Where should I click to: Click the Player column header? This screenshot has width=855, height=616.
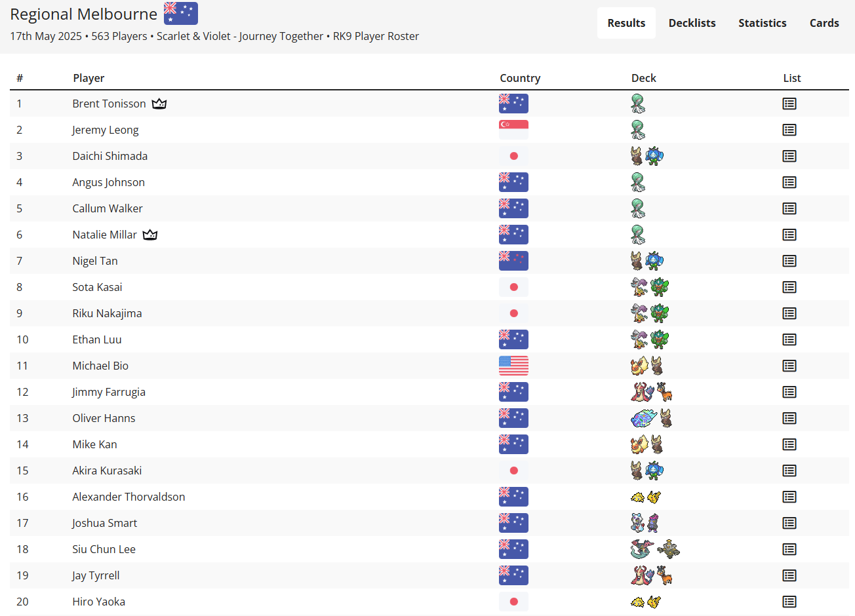(x=89, y=78)
